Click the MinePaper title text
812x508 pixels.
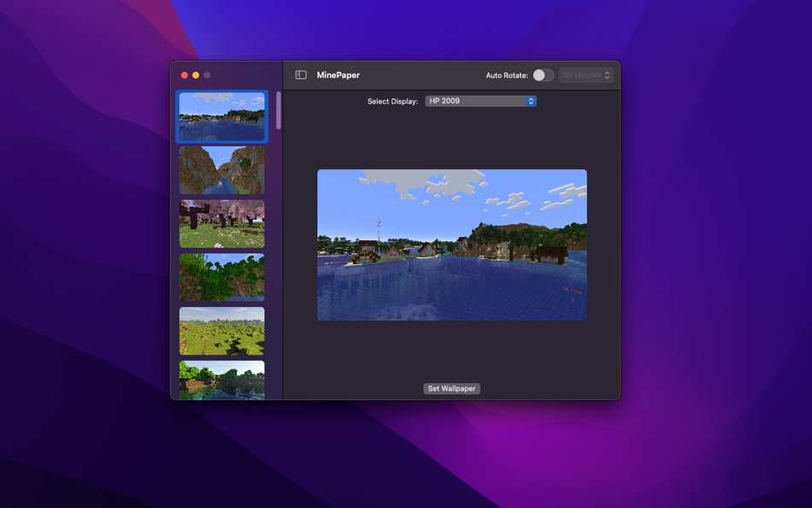click(x=338, y=75)
